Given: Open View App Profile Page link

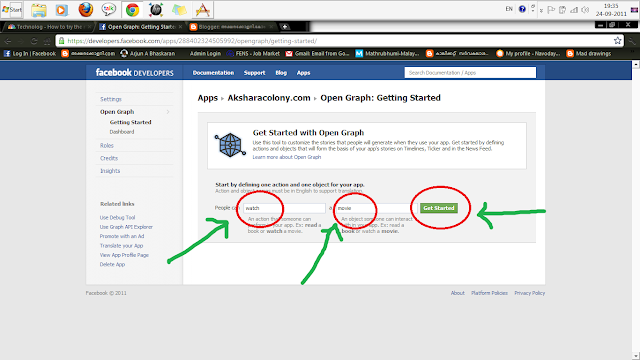Looking at the screenshot, I should [124, 255].
